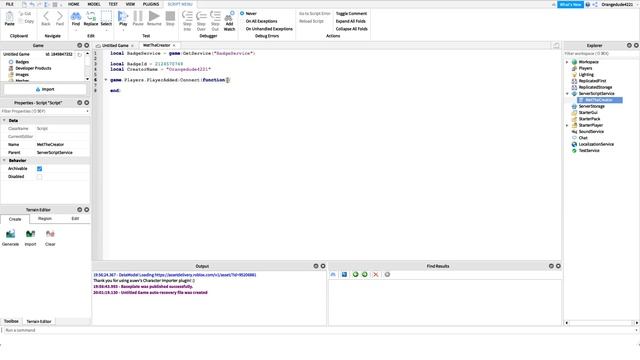Switch to the PLUGINS ribbon tab
This screenshot has height=360, width=640.
(x=151, y=4)
